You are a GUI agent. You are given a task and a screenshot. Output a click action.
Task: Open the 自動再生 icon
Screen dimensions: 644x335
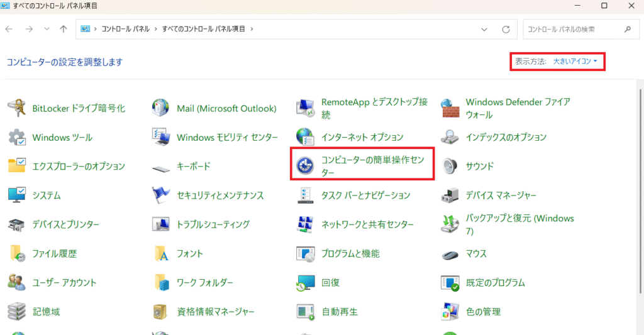tap(305, 312)
